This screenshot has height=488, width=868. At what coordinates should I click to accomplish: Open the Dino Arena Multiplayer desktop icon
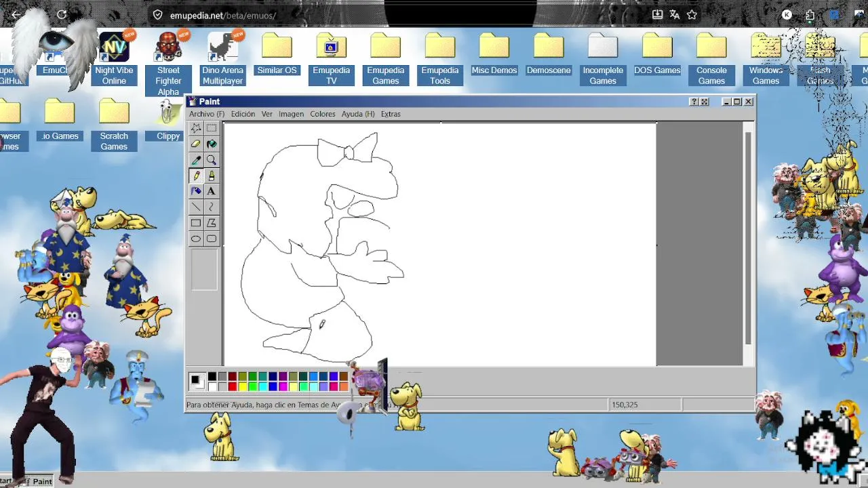222,59
